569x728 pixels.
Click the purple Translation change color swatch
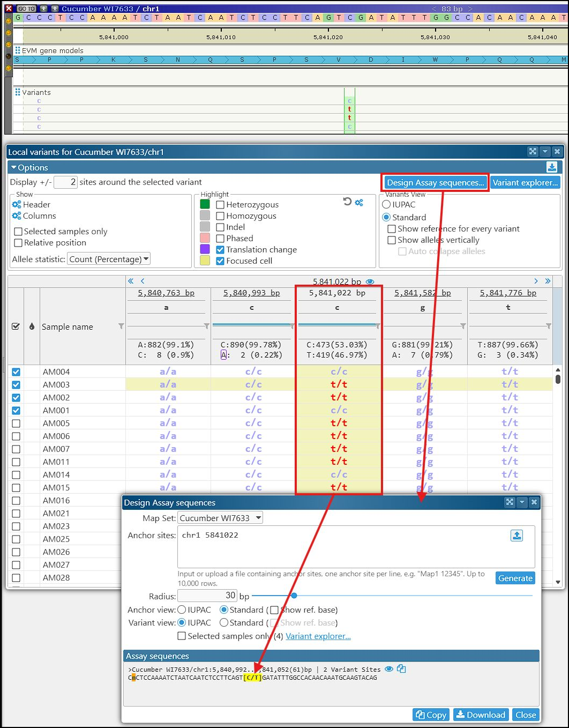click(205, 249)
